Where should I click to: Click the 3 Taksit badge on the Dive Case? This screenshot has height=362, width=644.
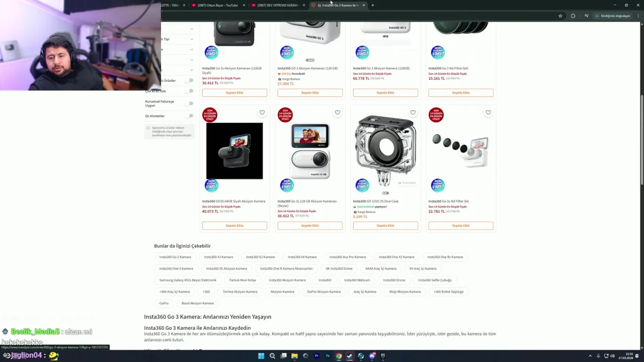click(x=362, y=185)
